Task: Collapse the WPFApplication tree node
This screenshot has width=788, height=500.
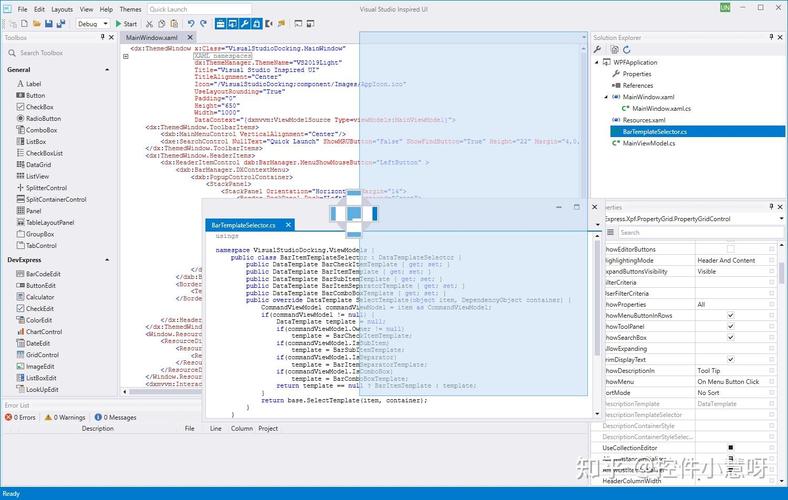Action: point(597,62)
